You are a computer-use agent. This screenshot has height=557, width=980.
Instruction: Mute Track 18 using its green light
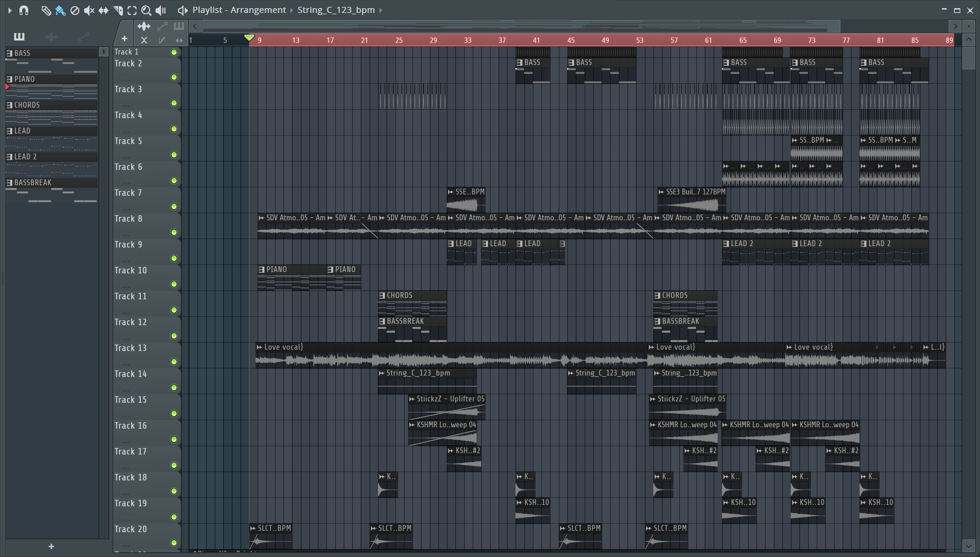coord(174,491)
